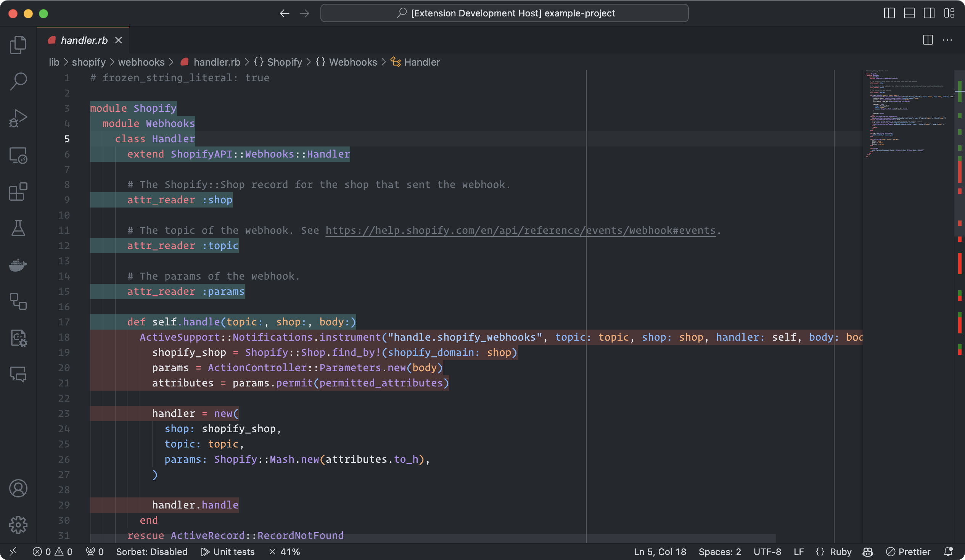Open editor More Actions ellipsis menu
Viewport: 965px width, 560px height.
tap(947, 40)
